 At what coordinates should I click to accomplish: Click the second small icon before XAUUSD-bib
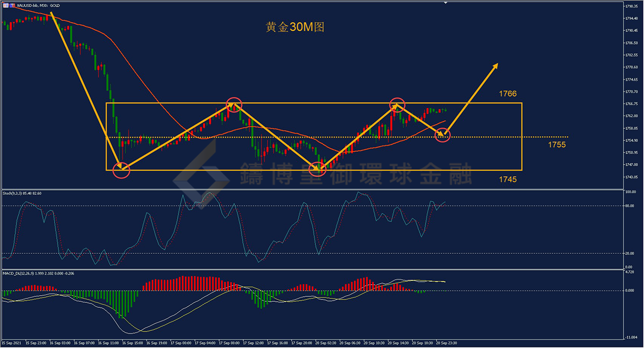[11, 4]
